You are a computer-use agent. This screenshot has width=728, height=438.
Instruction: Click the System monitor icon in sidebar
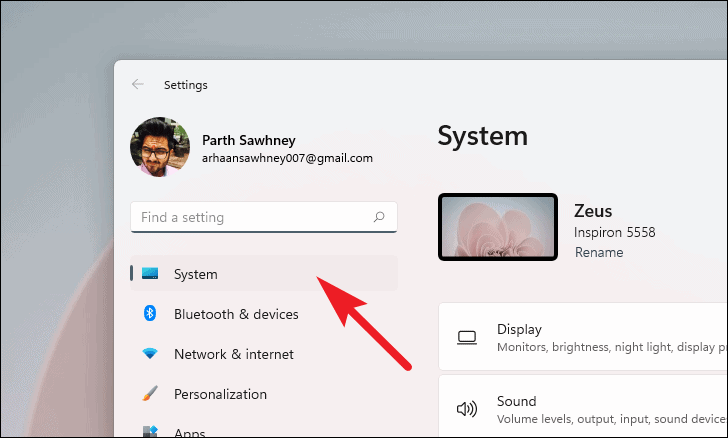pos(150,274)
